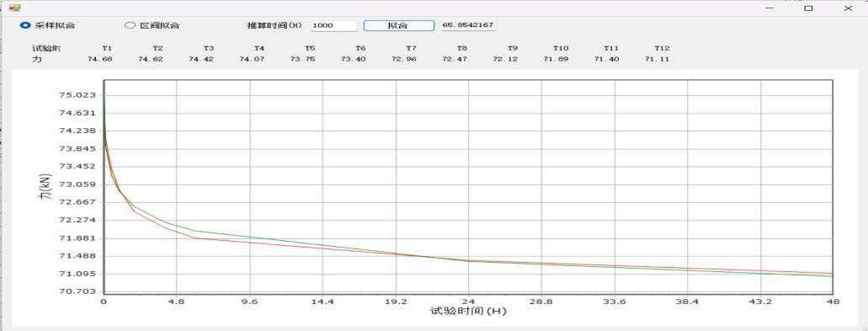Click the T7 column header

point(412,48)
